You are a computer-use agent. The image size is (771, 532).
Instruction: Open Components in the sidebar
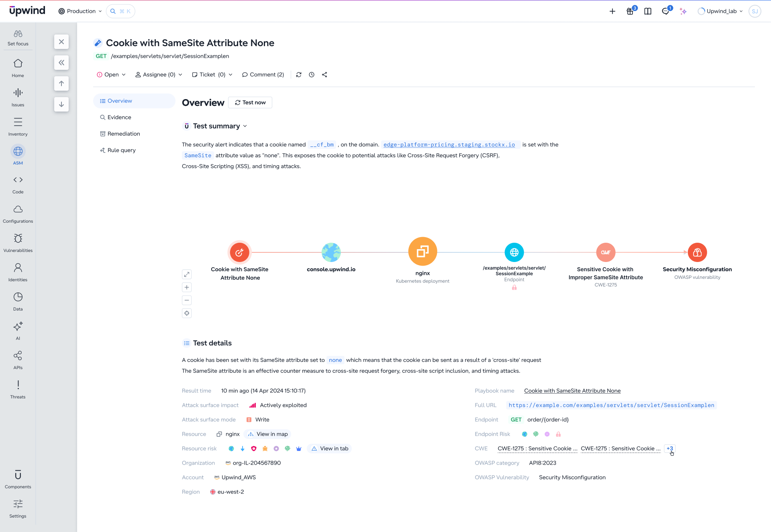coord(18,479)
